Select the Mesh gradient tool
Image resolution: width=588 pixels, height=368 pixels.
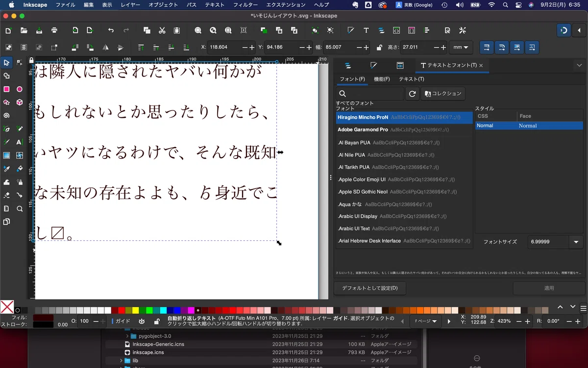pyautogui.click(x=20, y=156)
